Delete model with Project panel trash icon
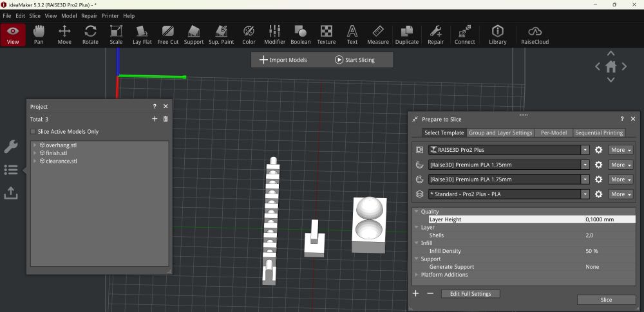Screen dimensions: 644x312 coord(166,118)
